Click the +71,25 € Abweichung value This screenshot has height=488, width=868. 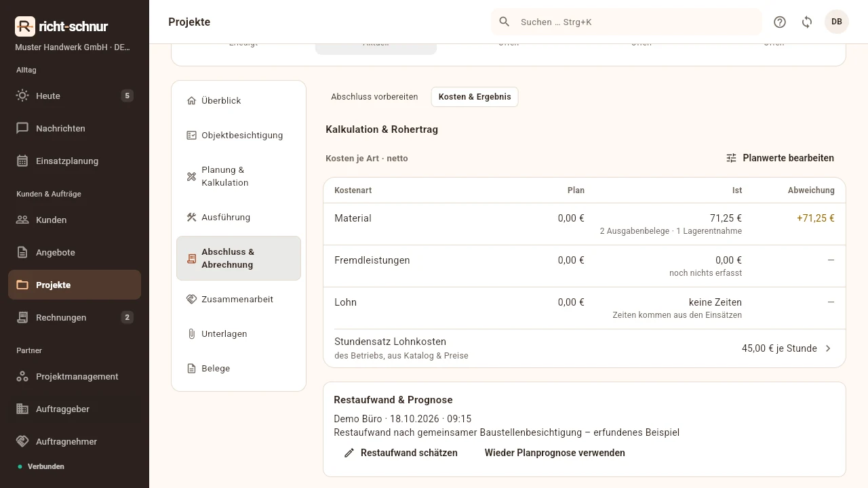tap(816, 218)
